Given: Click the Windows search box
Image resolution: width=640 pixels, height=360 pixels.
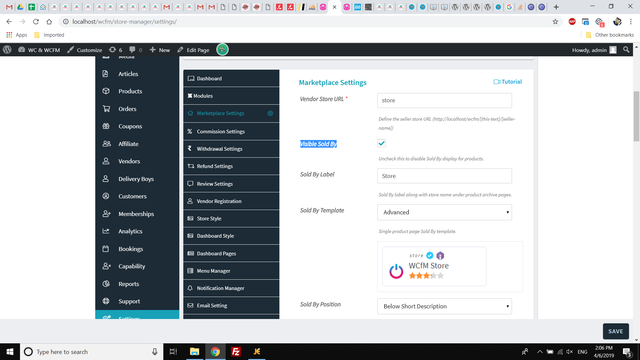Looking at the screenshot, I should click(x=91, y=351).
